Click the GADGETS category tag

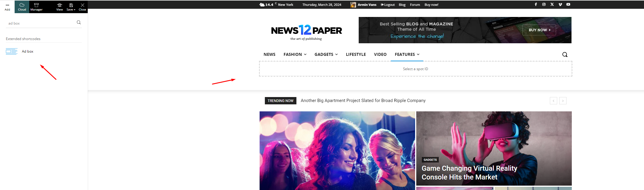[430, 160]
